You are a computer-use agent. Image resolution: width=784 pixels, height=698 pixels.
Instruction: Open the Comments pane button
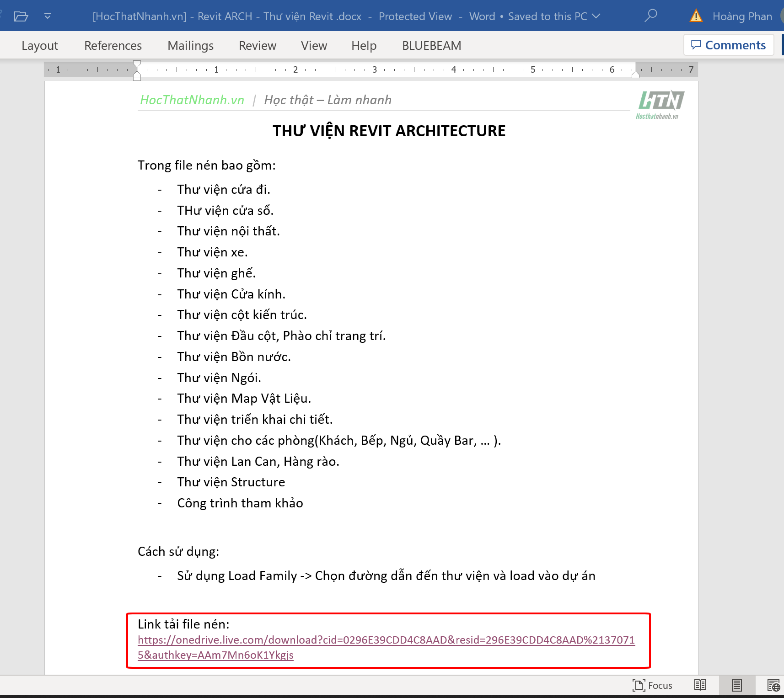click(x=729, y=45)
